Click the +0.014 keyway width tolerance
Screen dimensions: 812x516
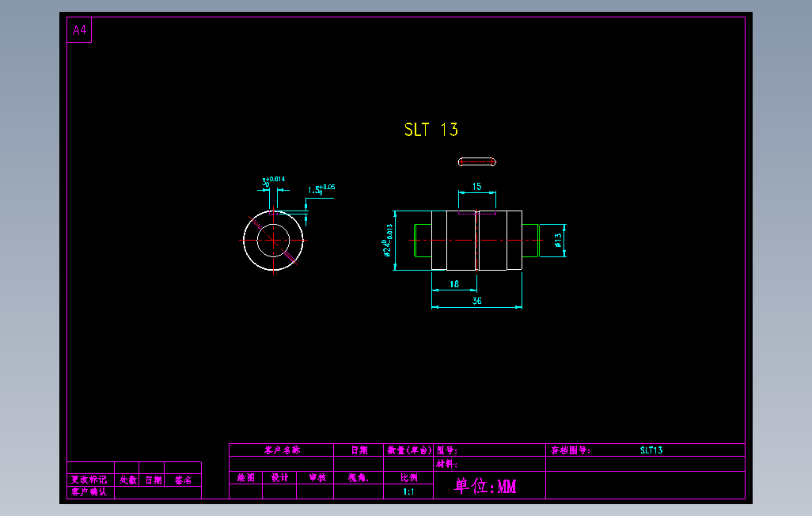tap(276, 179)
